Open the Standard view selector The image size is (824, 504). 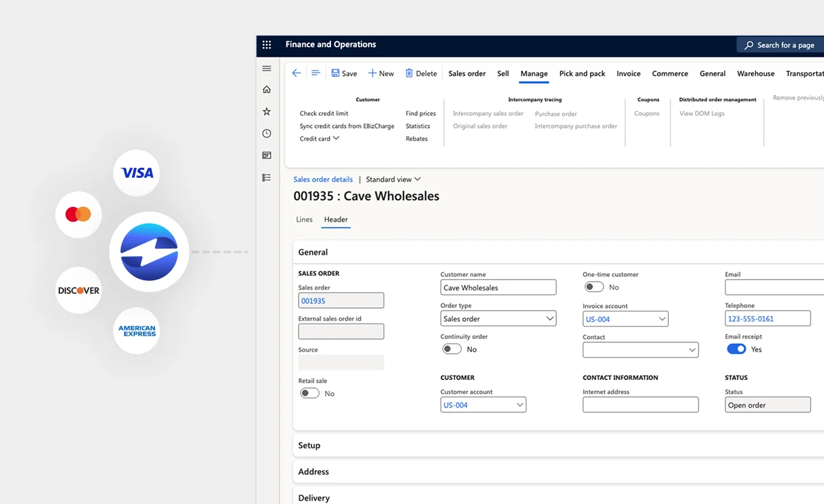pyautogui.click(x=393, y=179)
